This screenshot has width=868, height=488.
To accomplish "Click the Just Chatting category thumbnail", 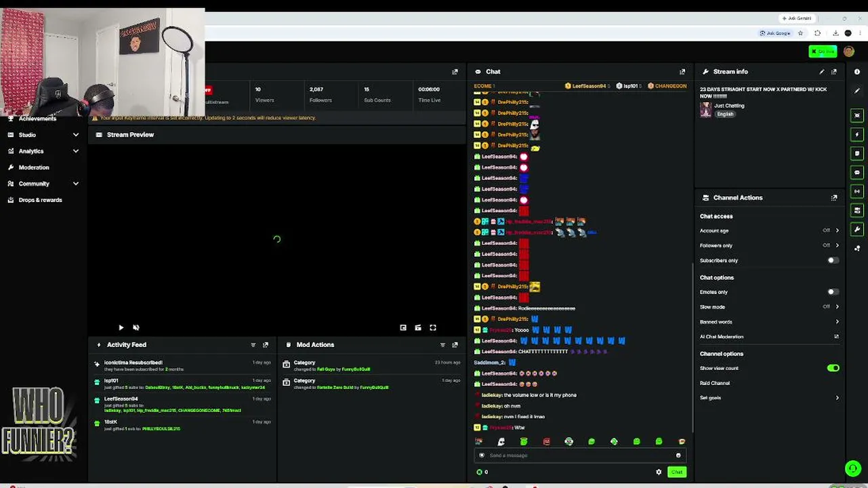I will coord(705,110).
